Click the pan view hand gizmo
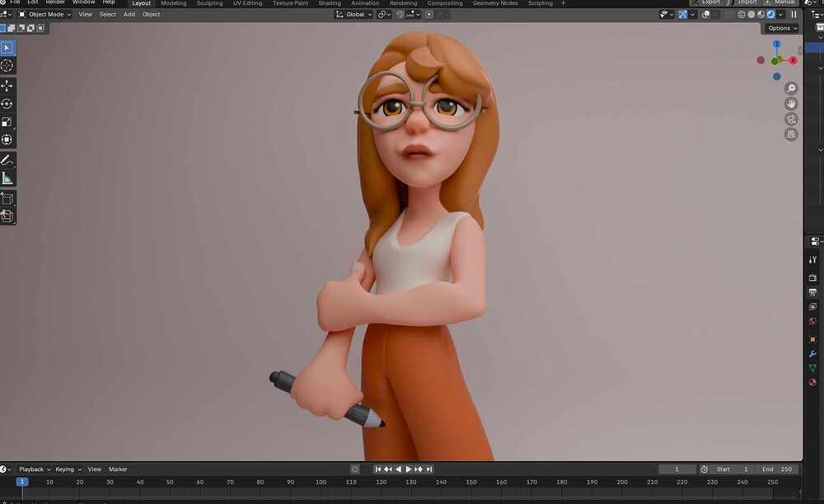The image size is (824, 504). (791, 104)
